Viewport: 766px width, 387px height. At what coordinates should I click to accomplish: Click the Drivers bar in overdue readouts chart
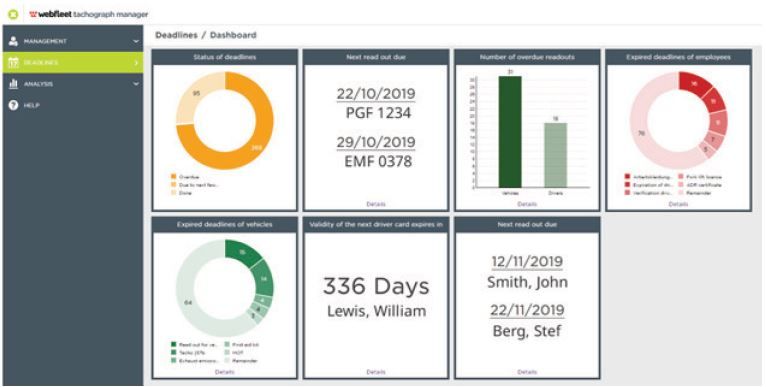(x=555, y=155)
